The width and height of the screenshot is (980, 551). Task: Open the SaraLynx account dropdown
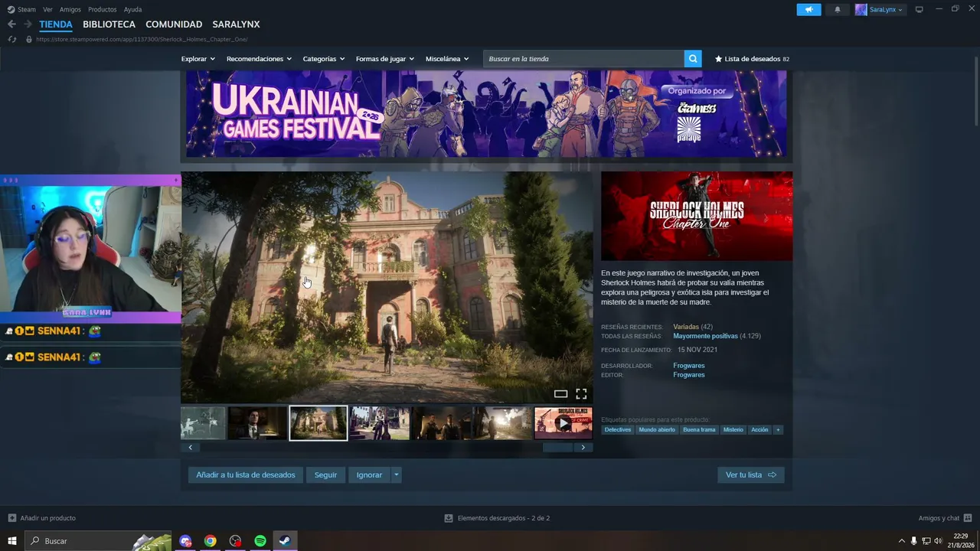[879, 10]
